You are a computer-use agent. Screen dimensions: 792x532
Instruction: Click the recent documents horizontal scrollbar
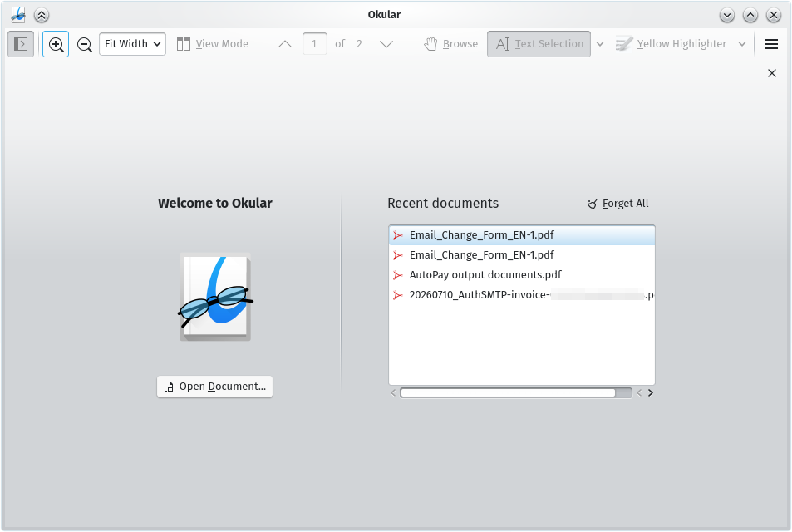(x=508, y=392)
